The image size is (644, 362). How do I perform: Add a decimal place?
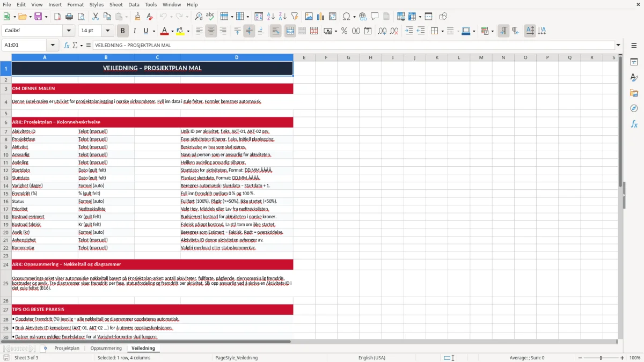383,31
